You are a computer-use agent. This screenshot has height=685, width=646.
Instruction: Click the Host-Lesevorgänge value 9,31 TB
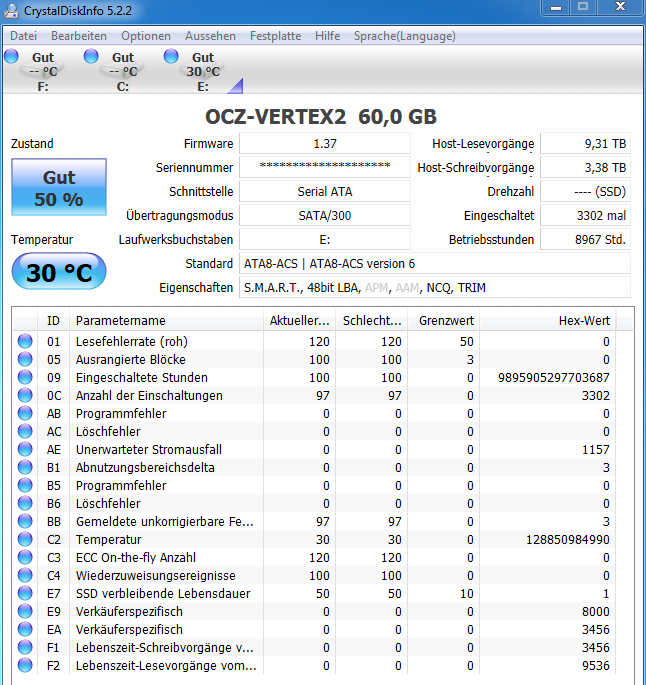[x=585, y=144]
